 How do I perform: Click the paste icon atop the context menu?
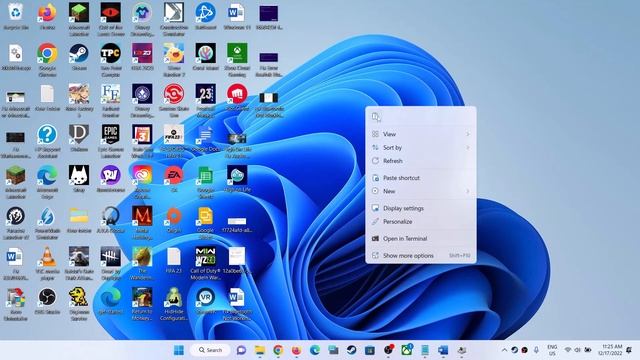pyautogui.click(x=376, y=117)
